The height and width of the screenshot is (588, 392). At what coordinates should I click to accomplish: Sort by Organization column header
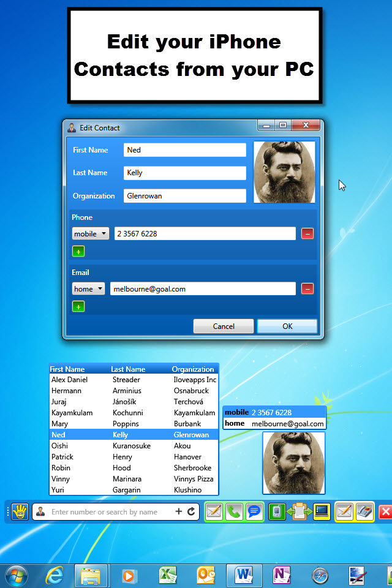pyautogui.click(x=193, y=369)
